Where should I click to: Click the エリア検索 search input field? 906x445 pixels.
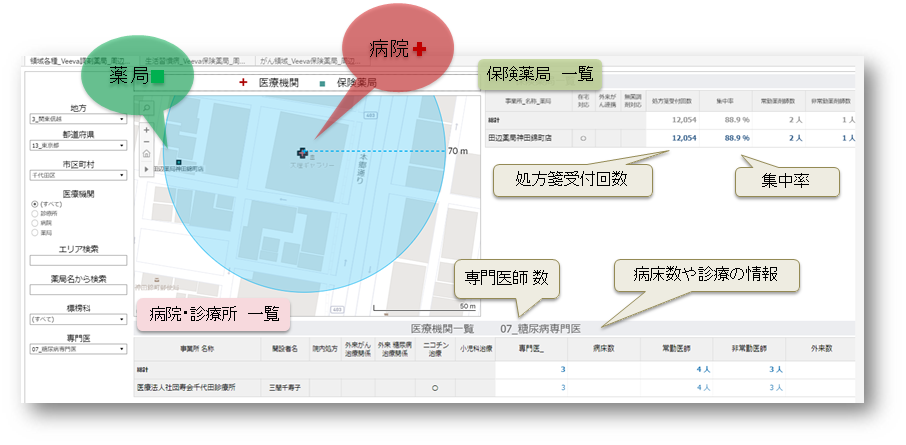(x=78, y=260)
